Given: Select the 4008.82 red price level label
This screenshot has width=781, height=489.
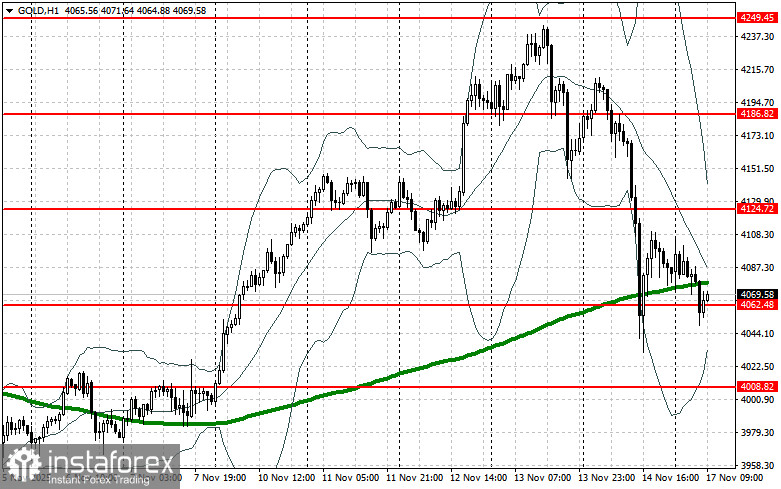Looking at the screenshot, I should click(757, 386).
